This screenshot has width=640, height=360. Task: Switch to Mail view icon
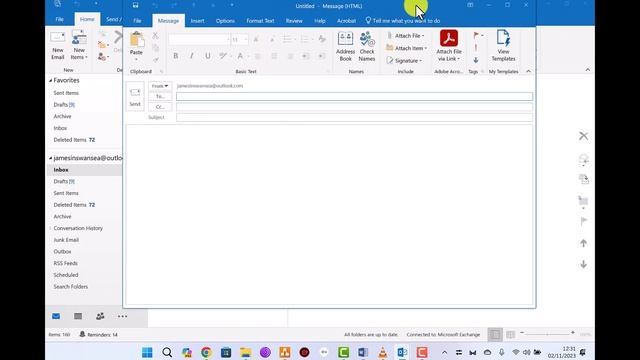tap(56, 316)
